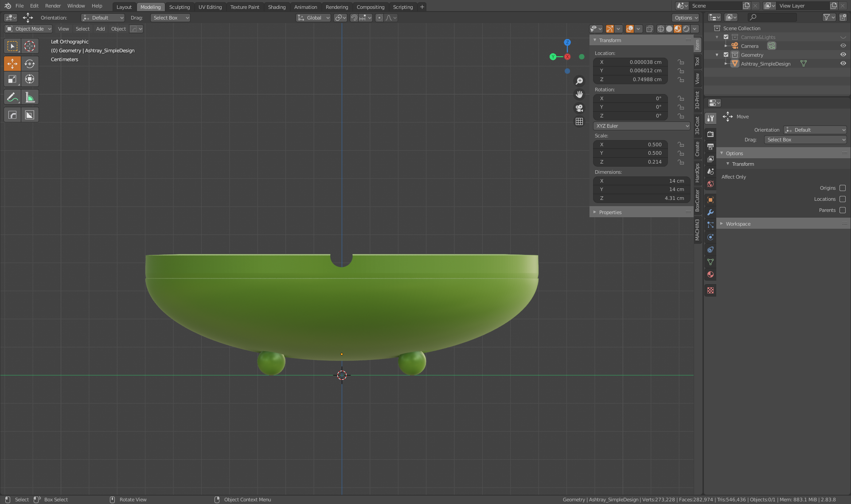Image resolution: width=851 pixels, height=504 pixels.
Task: Open XYZ Euler rotation mode dropdown
Action: tap(641, 126)
